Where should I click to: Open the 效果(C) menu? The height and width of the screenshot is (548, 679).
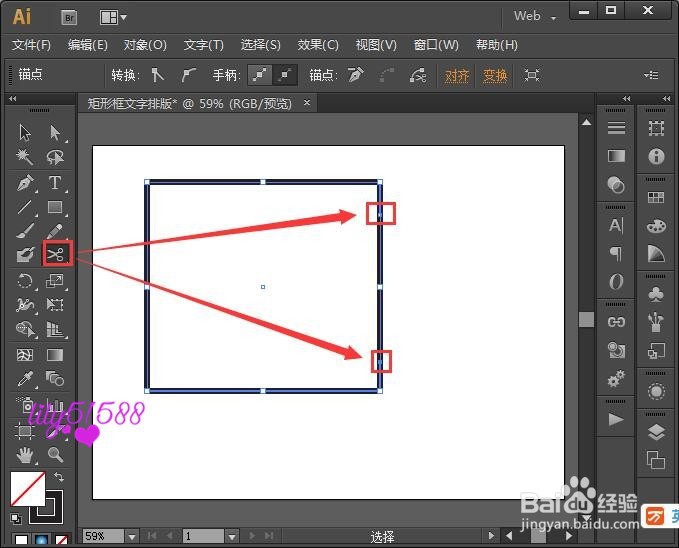click(318, 45)
